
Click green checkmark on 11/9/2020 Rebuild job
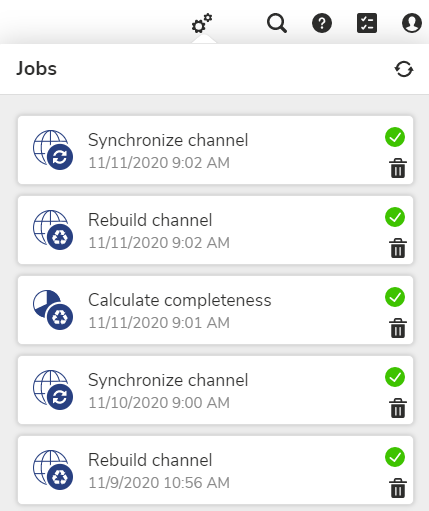[x=395, y=457]
